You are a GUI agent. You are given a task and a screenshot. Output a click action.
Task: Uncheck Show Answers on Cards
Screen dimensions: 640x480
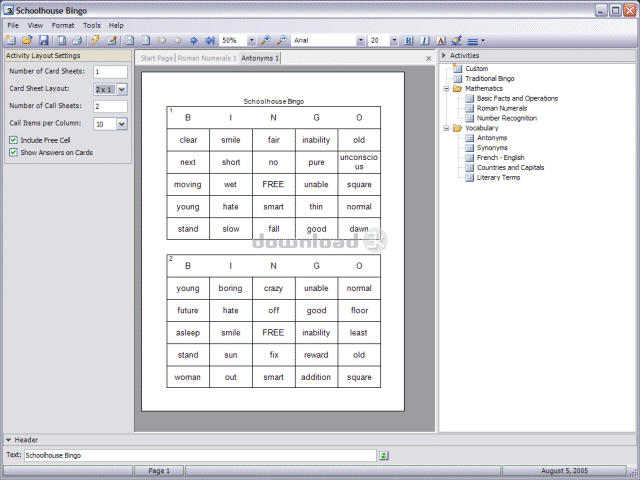click(x=13, y=152)
